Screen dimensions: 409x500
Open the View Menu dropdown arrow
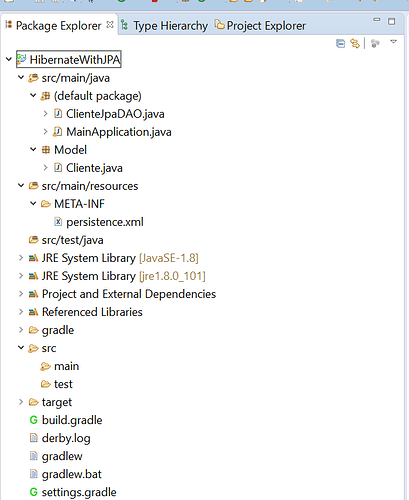393,42
